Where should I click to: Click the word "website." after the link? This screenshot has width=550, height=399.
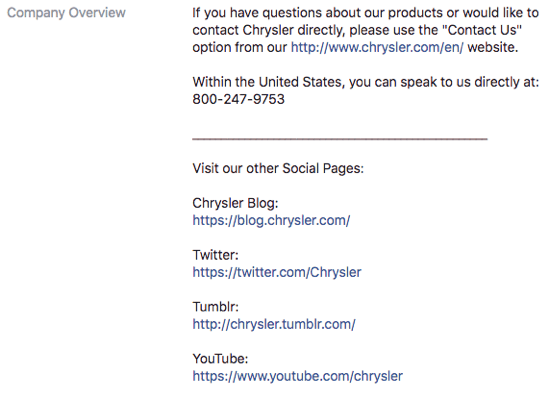(x=493, y=47)
